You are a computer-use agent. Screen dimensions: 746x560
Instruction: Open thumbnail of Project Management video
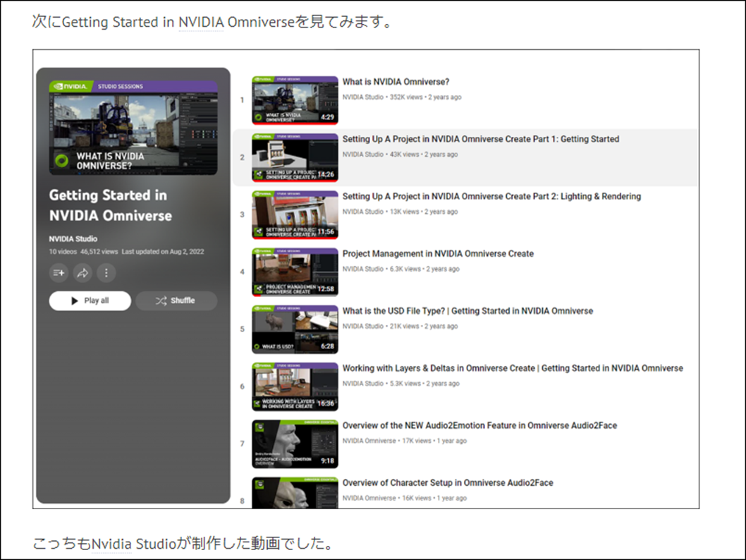295,272
